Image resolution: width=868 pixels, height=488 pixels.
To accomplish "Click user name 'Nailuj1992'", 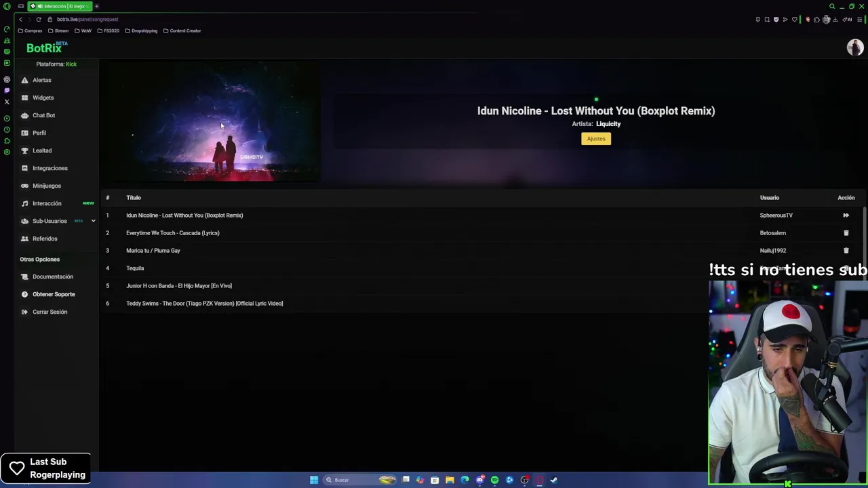I will pos(772,251).
